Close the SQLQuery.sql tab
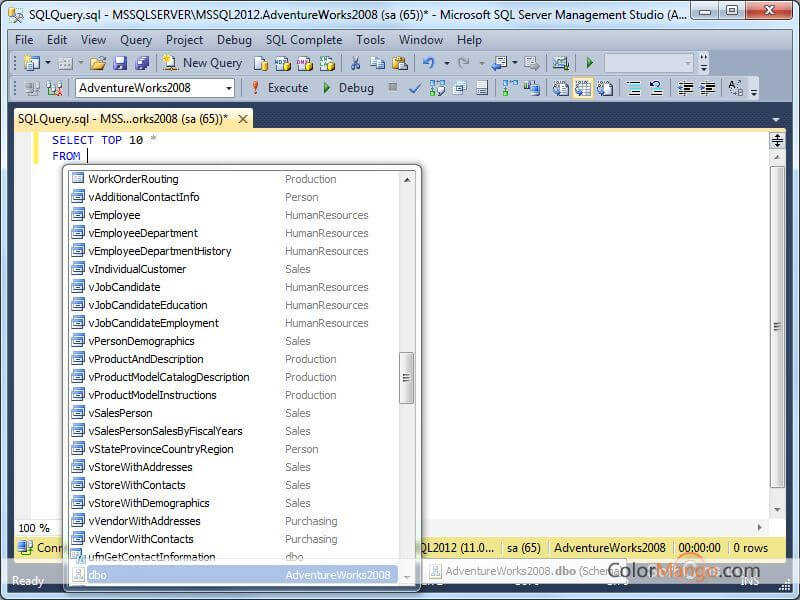The image size is (800, 600). pos(243,119)
